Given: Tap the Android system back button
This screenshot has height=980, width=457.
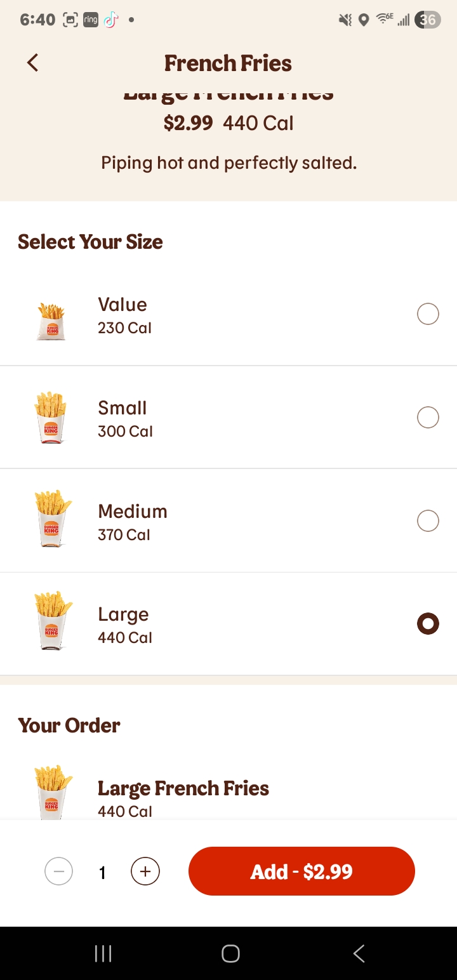Looking at the screenshot, I should pyautogui.click(x=359, y=953).
